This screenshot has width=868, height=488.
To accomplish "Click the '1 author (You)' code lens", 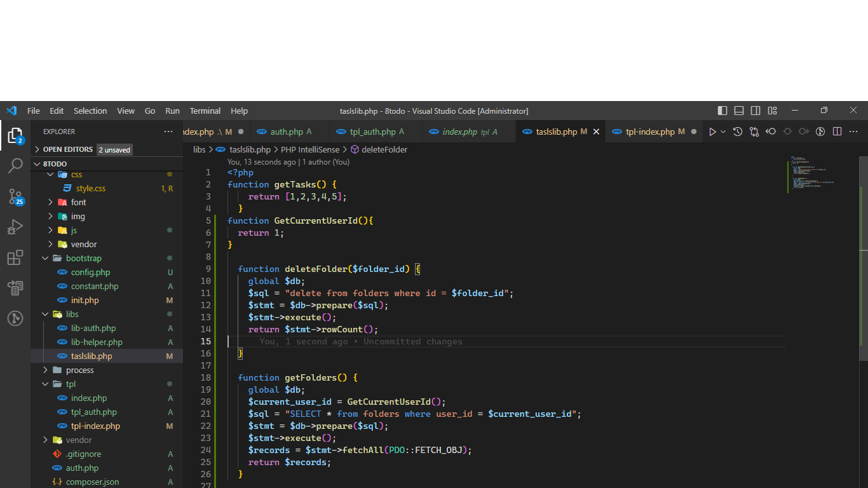I will (x=326, y=162).
